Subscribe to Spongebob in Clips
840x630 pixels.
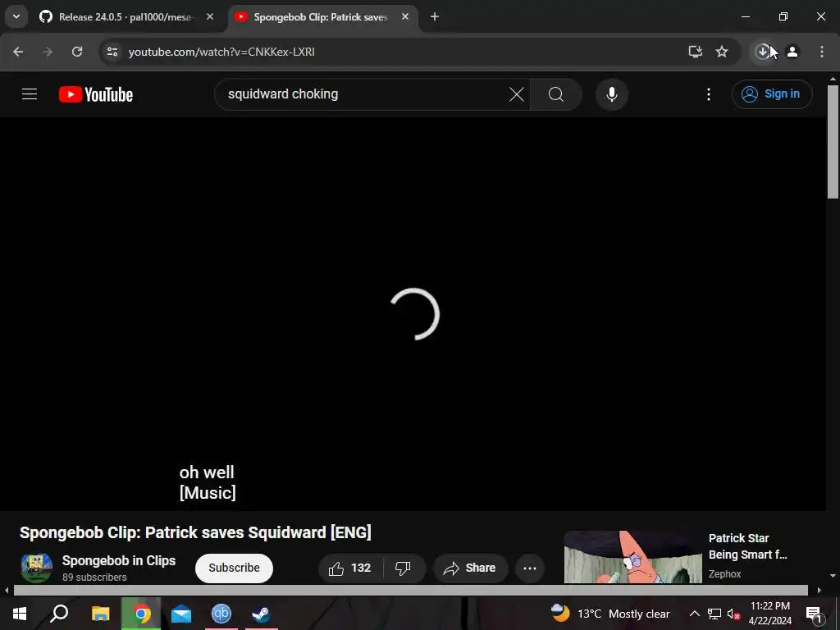point(234,568)
